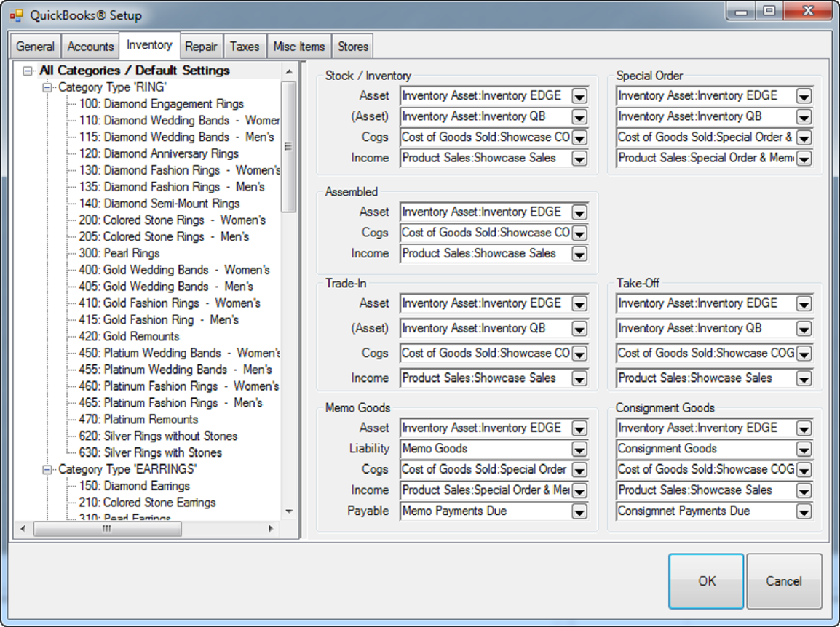Click the QuickBooks Setup title bar icon
The width and height of the screenshot is (840, 627).
[16, 15]
